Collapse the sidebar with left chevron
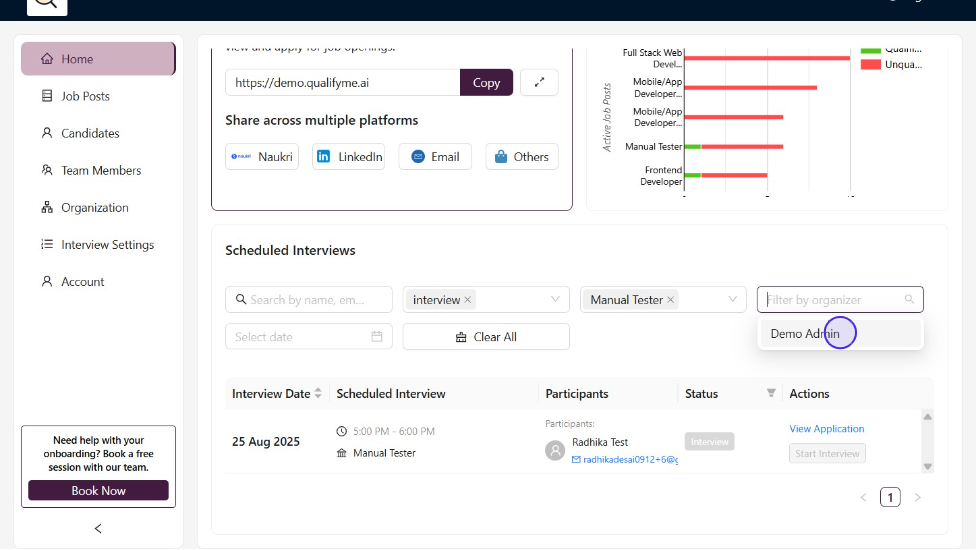This screenshot has width=976, height=550. 98,528
